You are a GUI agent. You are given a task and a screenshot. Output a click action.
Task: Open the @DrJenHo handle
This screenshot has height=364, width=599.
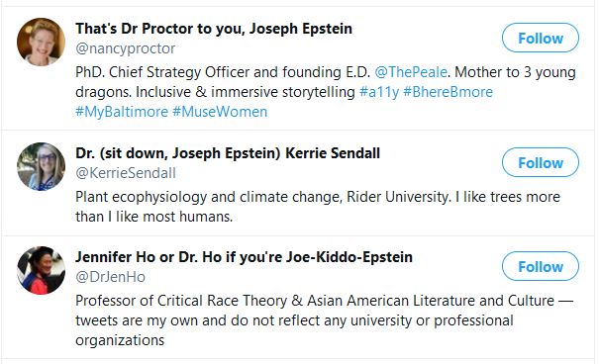(110, 277)
